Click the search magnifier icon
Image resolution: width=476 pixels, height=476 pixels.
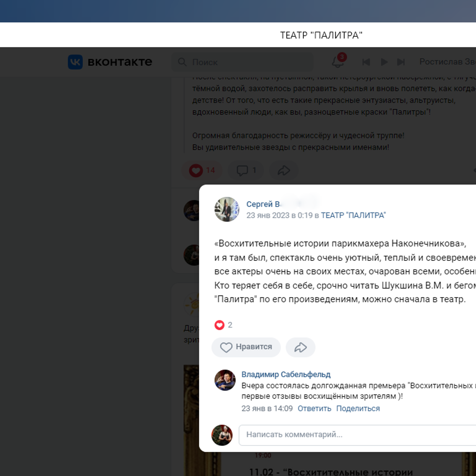182,62
